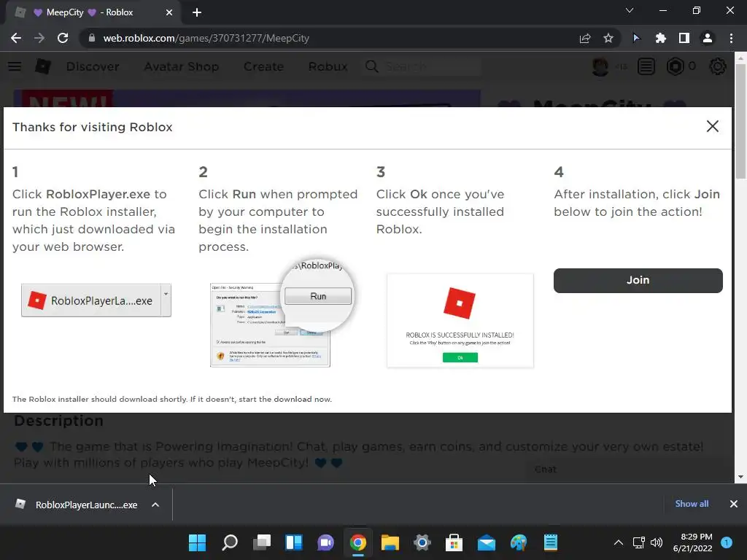Open the downloaded RobloxPlayerLaunc....exe file
747x560 pixels.
77,505
